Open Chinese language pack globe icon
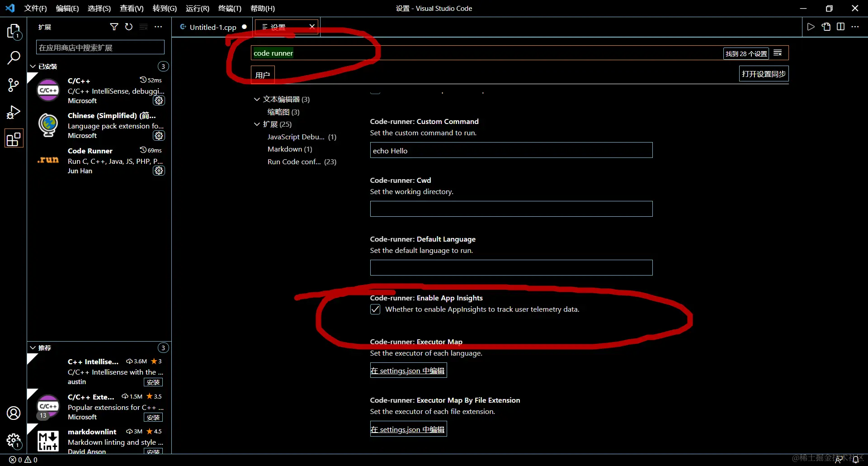Image resolution: width=868 pixels, height=466 pixels. 48,125
